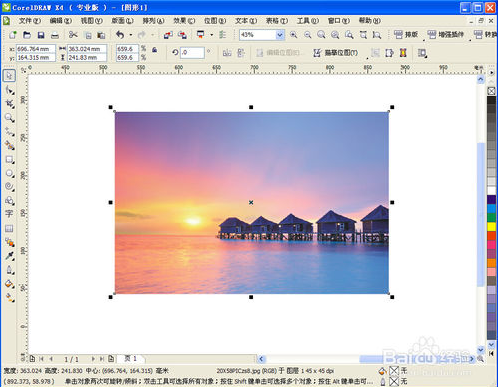Click the y position field
Viewport: 498px width, 387px height.
(x=35, y=58)
